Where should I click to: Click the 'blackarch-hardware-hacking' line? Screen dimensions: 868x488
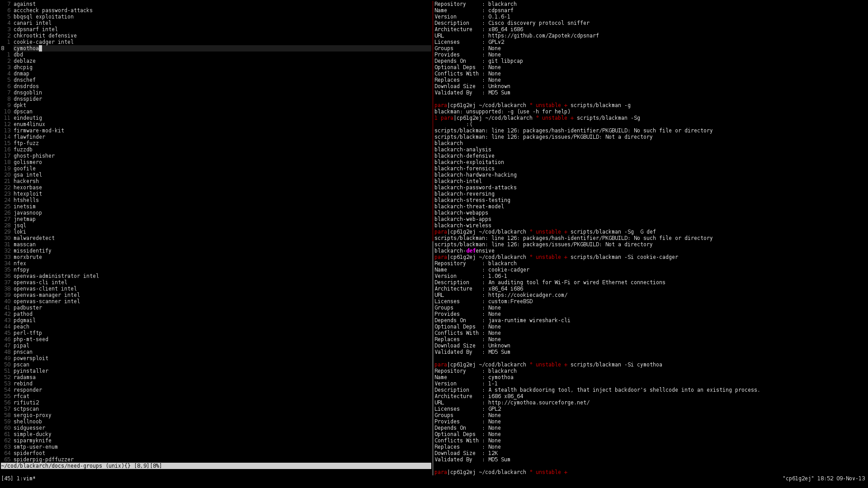[x=476, y=175]
